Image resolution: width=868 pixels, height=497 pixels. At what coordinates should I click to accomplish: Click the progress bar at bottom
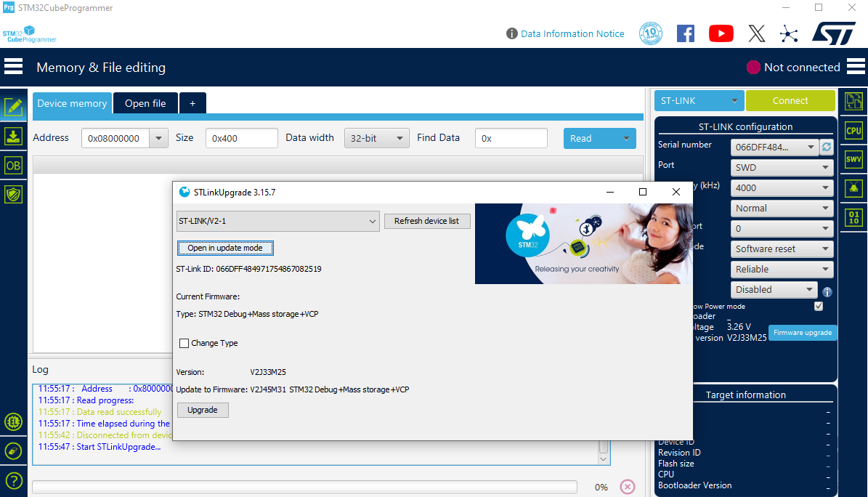tap(304, 487)
